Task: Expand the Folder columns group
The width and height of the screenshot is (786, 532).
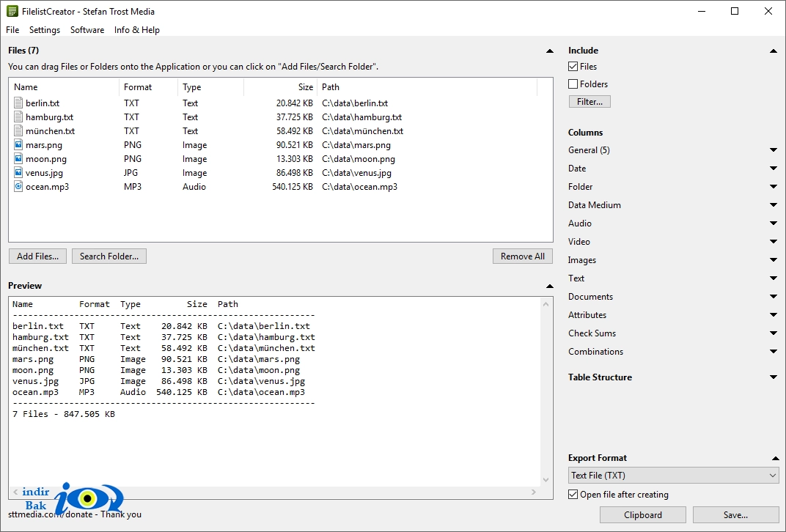Action: coord(773,186)
